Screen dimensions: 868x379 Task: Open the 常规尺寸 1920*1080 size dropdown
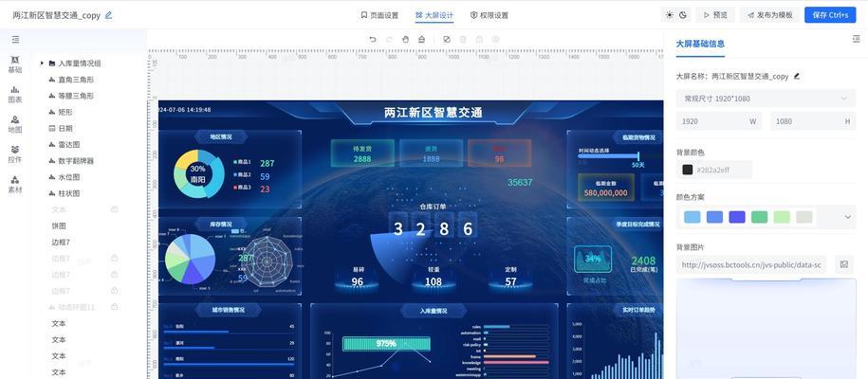pyautogui.click(x=766, y=99)
